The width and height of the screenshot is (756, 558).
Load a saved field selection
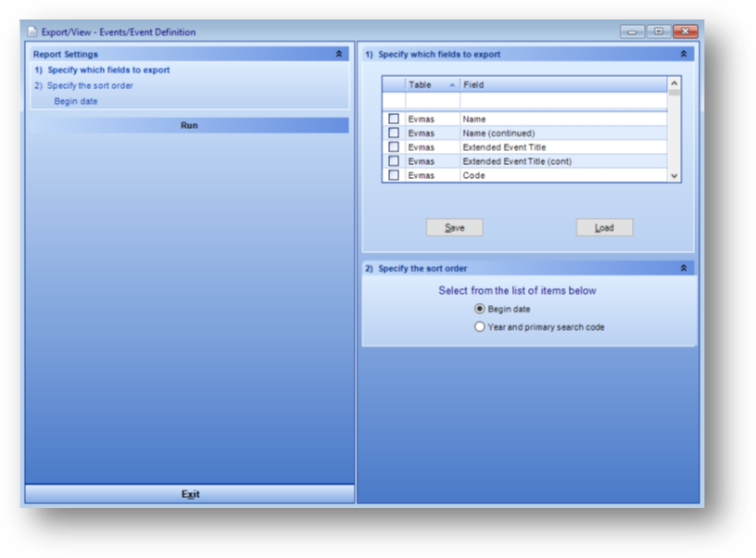(604, 228)
